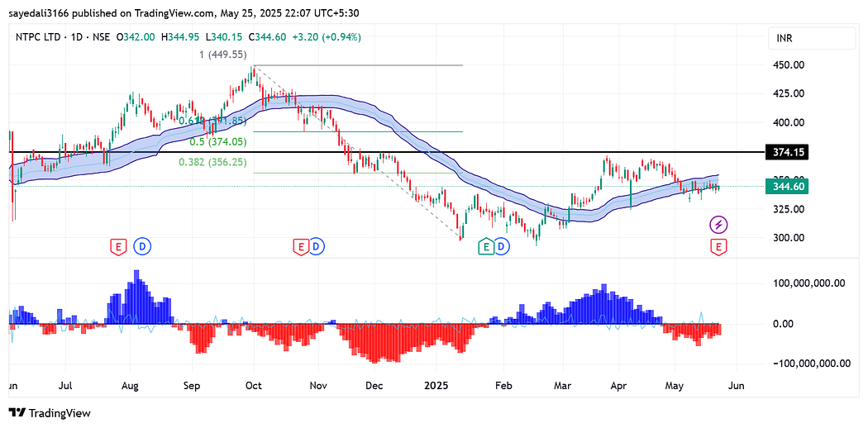Open the red earnings E marker in late October
Image resolution: width=868 pixels, height=428 pixels.
pos(301,246)
